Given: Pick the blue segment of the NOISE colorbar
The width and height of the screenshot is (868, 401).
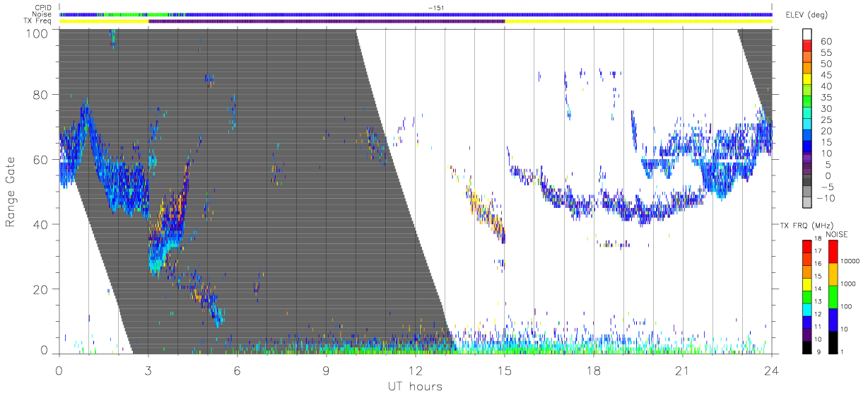Looking at the screenshot, I should click(833, 320).
